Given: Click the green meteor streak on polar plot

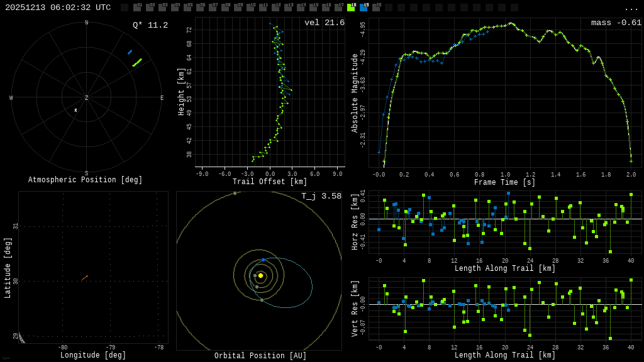Looking at the screenshot, I should point(137,62).
